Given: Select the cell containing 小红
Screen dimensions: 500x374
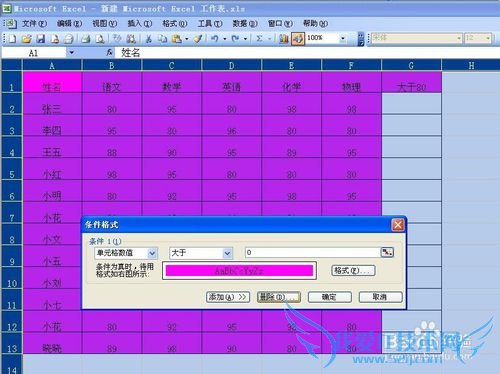Looking at the screenshot, I should click(52, 169).
